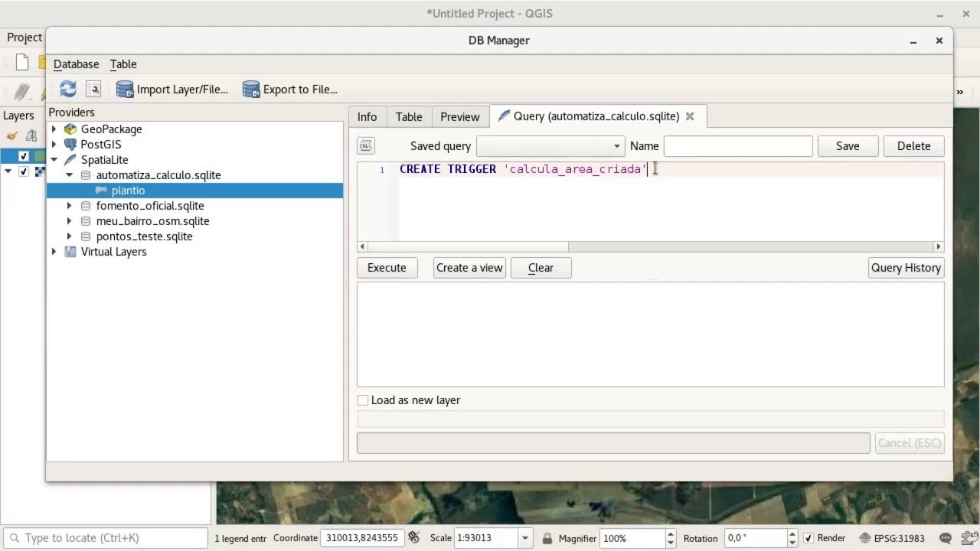Screen dimensions: 980x551
Task: Click the Magnifier spinbox arrows
Action: [x=670, y=538]
